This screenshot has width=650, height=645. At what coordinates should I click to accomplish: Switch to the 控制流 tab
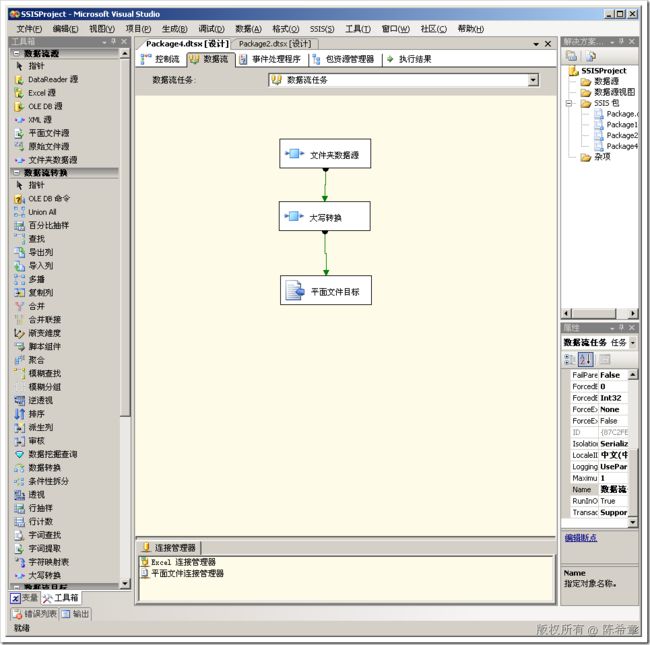tap(161, 59)
